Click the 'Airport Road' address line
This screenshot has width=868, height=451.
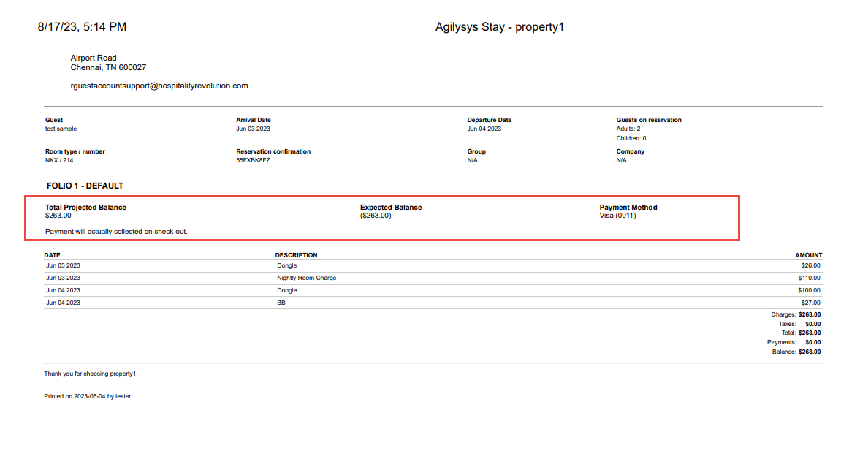(x=94, y=58)
